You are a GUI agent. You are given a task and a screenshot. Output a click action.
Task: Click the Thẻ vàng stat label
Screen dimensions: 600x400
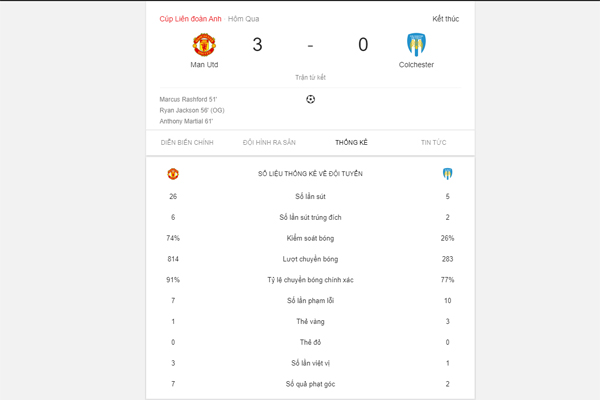[310, 322]
